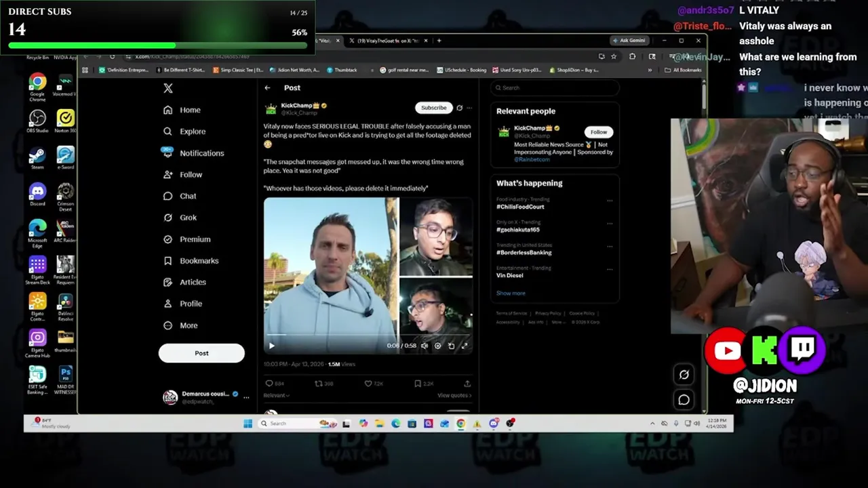This screenshot has width=868, height=488.
Task: Mute the video with the speaker icon
Action: (425, 346)
